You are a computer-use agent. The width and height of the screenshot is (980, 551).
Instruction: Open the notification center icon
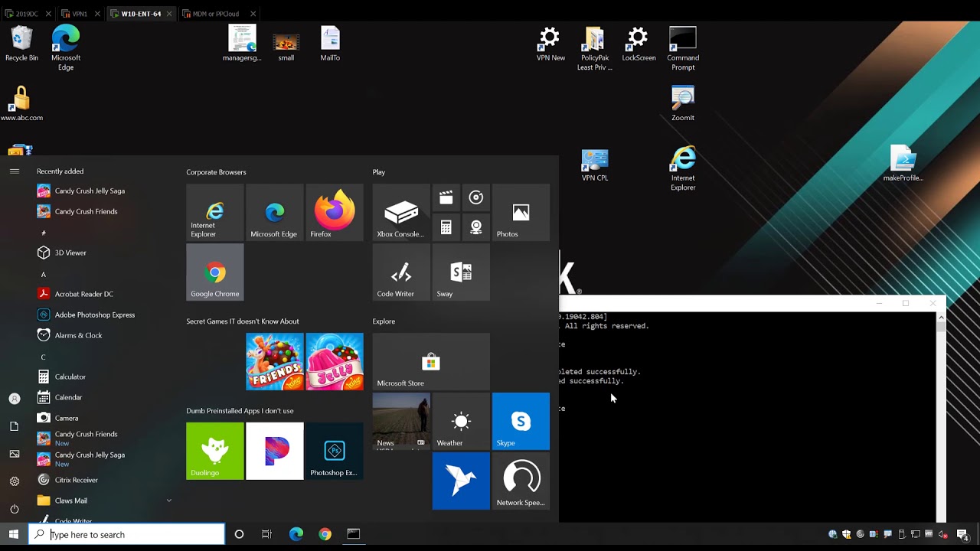click(x=962, y=535)
